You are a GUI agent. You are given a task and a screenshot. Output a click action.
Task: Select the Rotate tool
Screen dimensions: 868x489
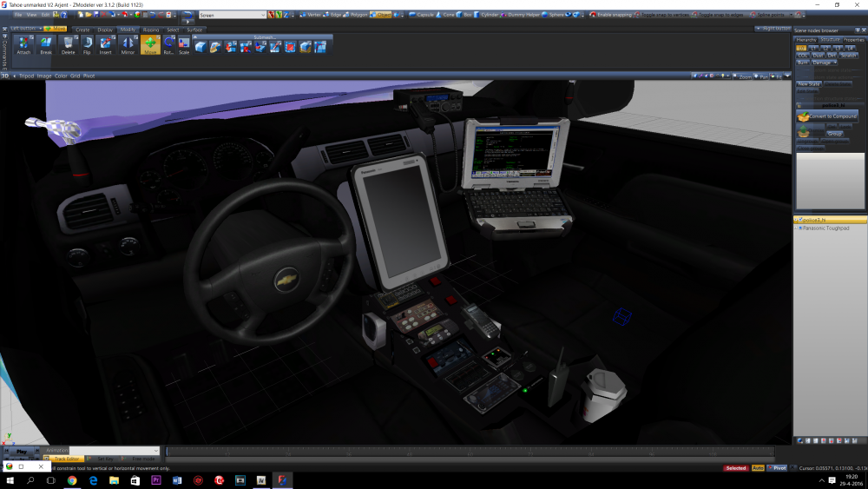point(169,45)
